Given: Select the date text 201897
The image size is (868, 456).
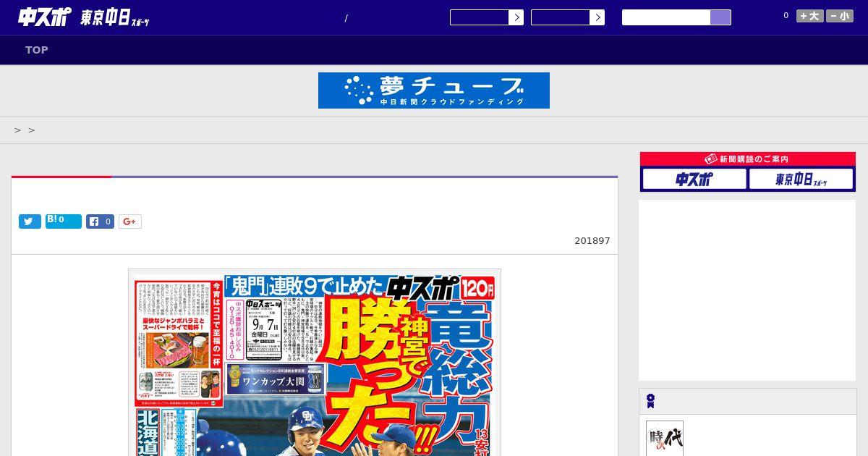Looking at the screenshot, I should point(592,241).
